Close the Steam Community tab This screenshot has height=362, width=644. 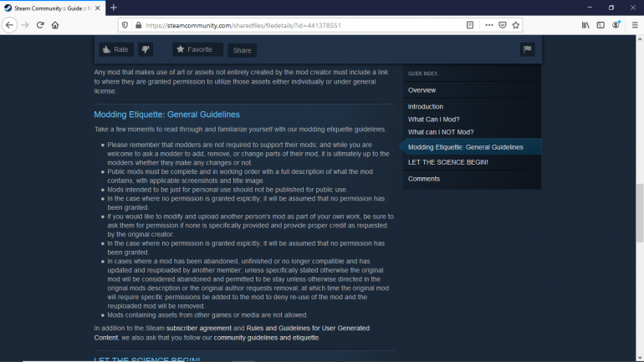click(x=97, y=8)
